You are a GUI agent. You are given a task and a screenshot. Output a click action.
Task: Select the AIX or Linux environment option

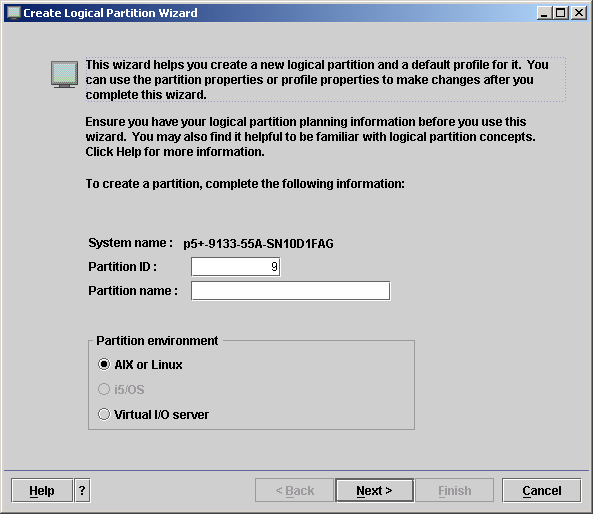click(x=104, y=365)
